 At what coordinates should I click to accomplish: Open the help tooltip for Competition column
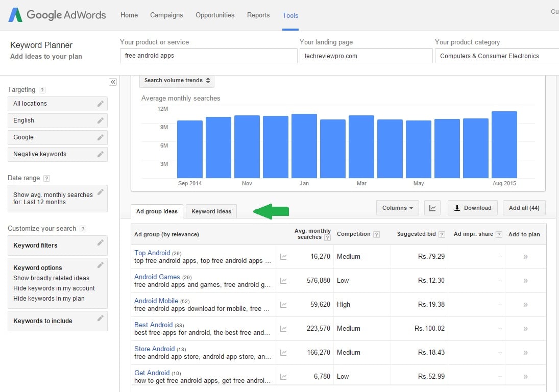click(x=376, y=234)
